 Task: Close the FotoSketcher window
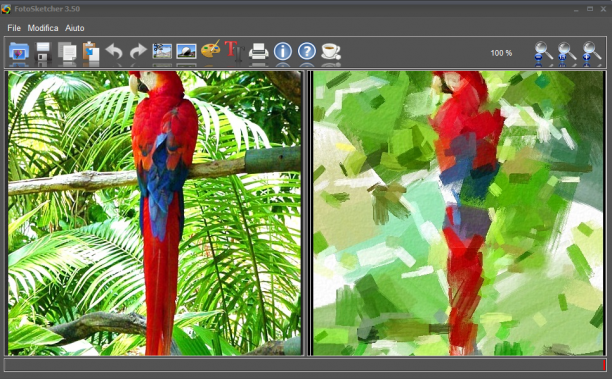[603, 9]
